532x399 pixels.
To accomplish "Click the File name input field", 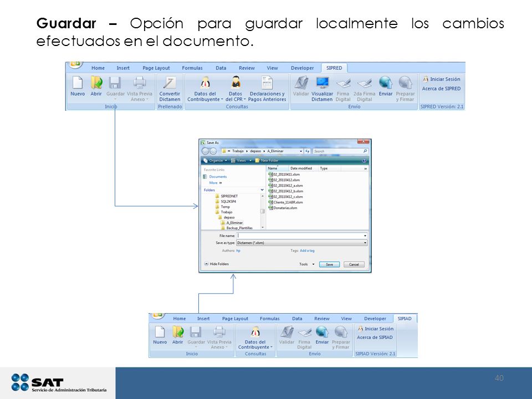I will pyautogui.click(x=301, y=236).
